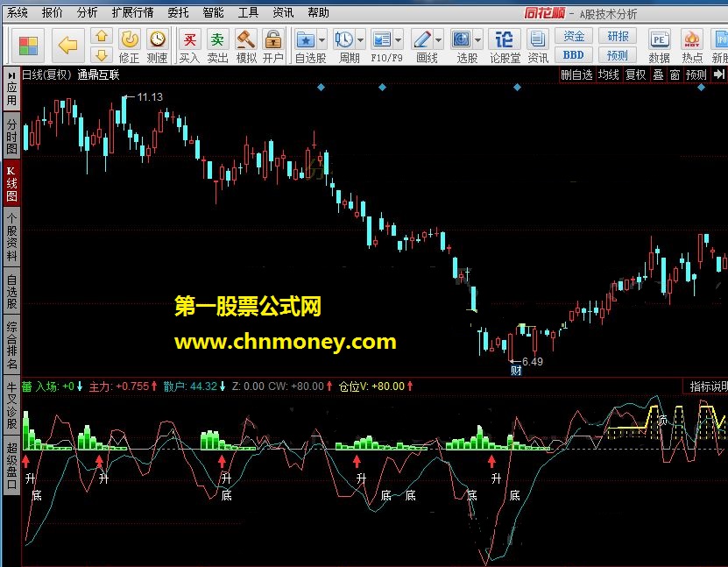Open the 自选股 star folder icon
The width and height of the screenshot is (728, 567).
click(x=306, y=40)
